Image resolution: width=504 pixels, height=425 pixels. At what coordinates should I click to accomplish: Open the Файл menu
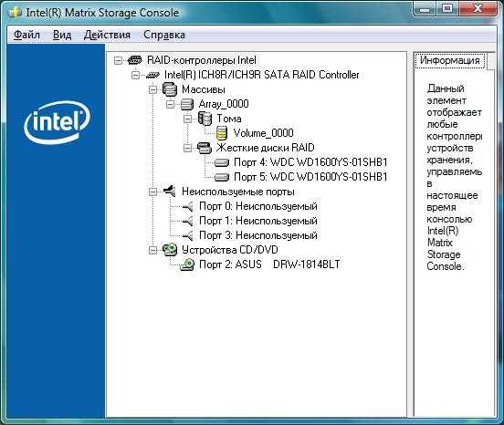(x=26, y=35)
